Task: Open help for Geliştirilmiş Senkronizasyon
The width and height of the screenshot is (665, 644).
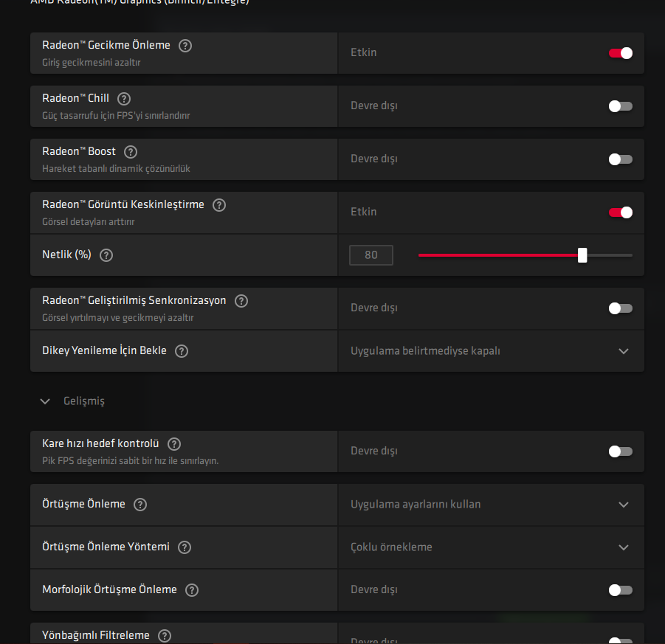Action: tap(241, 301)
